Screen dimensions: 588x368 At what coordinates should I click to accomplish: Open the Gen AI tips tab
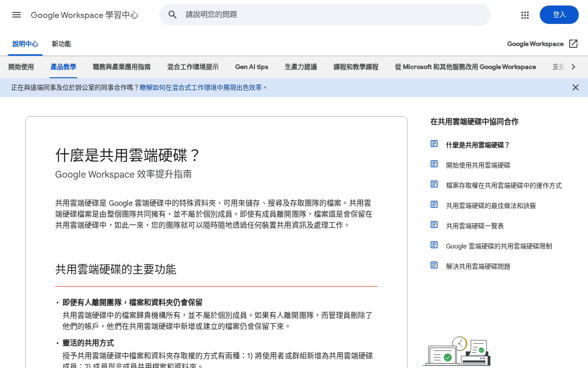coord(252,67)
